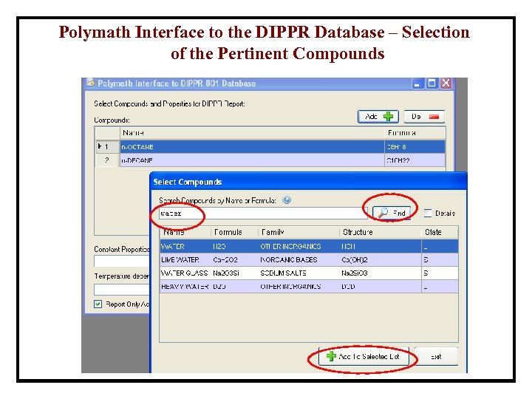Toggle the Report Only checkbox in main window
This screenshot has height=399, width=532.
pyautogui.click(x=98, y=304)
